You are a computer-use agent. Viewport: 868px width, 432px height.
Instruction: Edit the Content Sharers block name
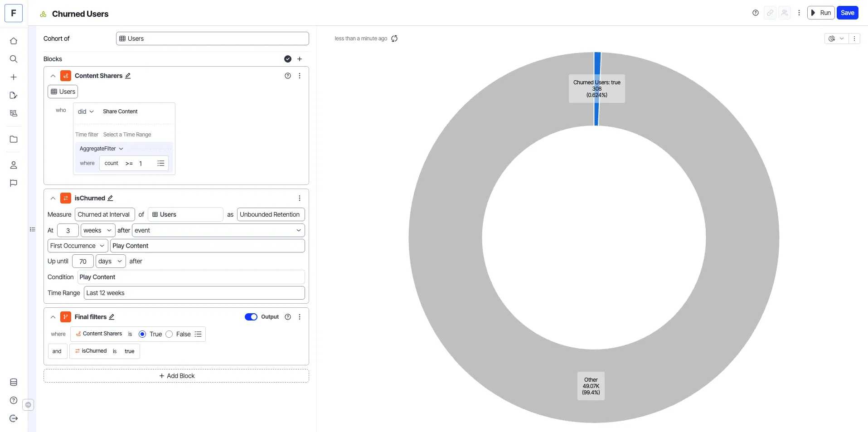(x=128, y=76)
